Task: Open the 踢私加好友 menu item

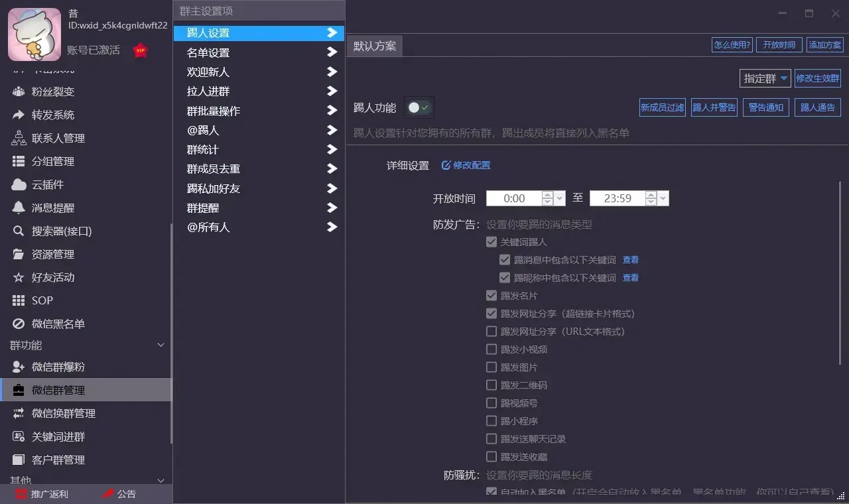Action: point(259,189)
